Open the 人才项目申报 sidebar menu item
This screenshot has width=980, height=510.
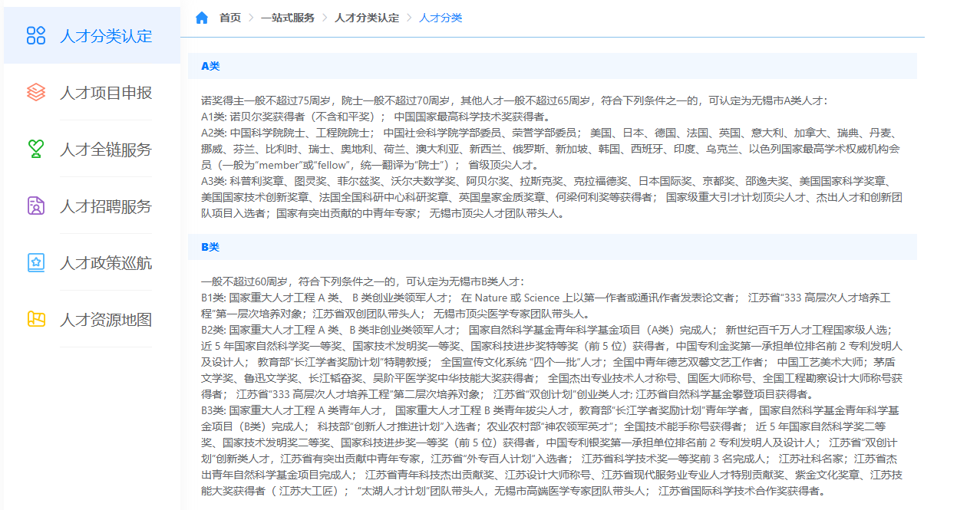[x=106, y=93]
